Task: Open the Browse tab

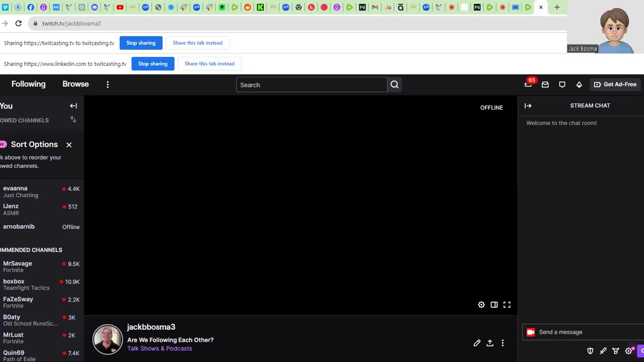Action: (75, 84)
